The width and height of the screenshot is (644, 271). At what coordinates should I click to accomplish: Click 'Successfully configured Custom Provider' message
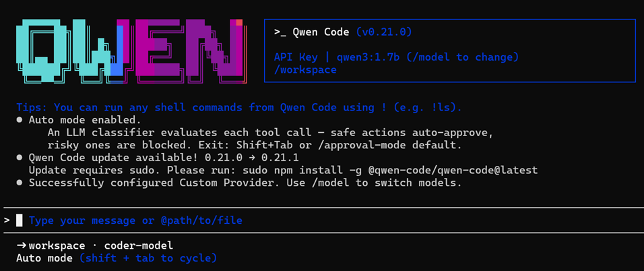click(245, 183)
